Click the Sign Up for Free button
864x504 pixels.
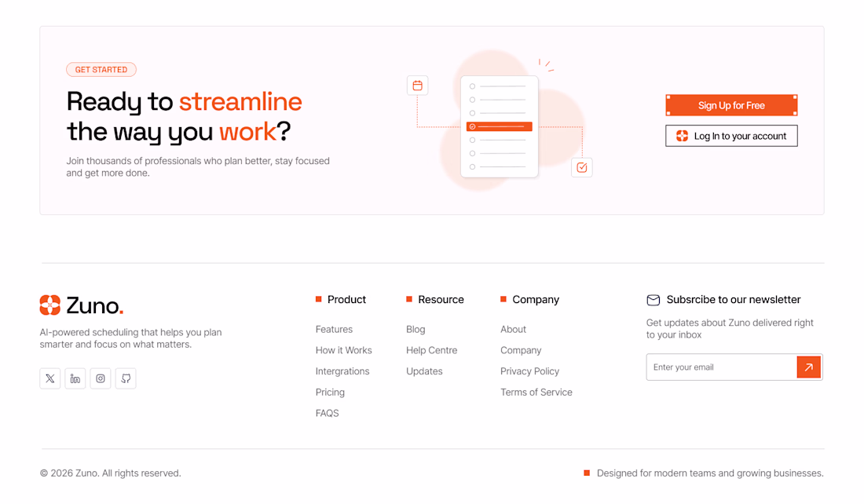pos(731,105)
